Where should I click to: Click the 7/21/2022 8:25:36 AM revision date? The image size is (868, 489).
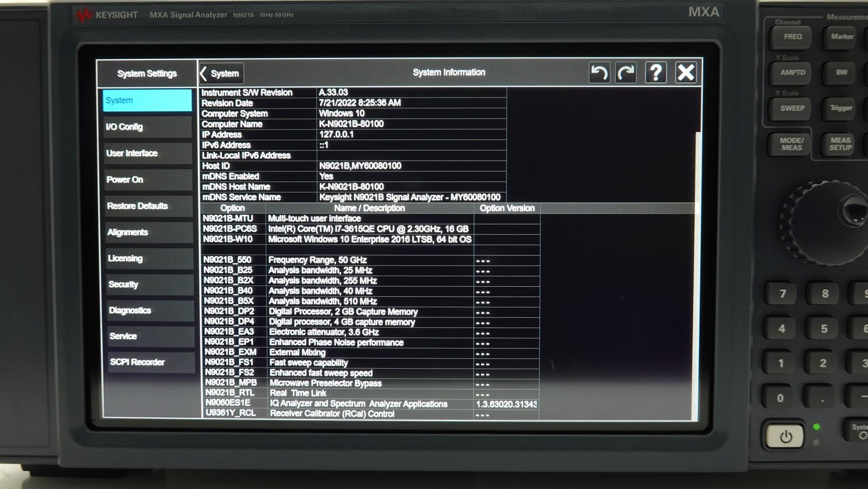click(360, 103)
